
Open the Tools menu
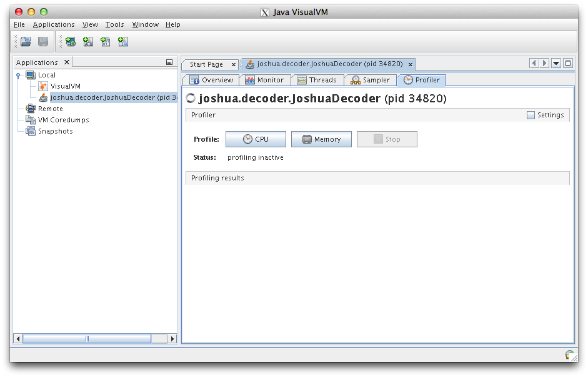[114, 25]
